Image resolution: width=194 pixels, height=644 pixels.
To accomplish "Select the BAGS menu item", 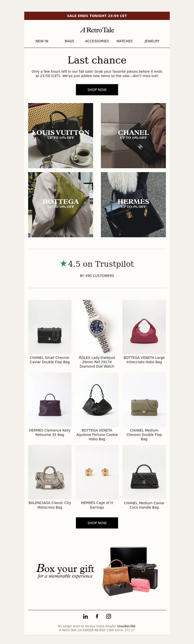I will 69,41.
